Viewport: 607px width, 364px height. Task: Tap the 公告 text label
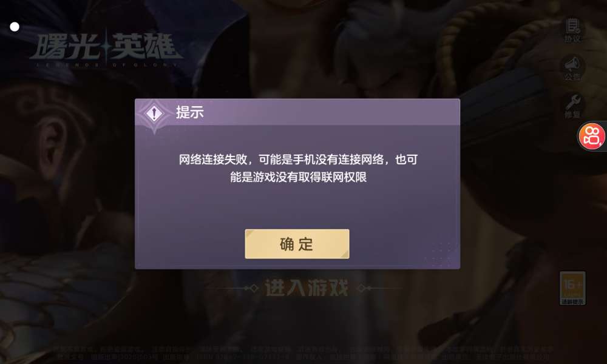click(572, 76)
